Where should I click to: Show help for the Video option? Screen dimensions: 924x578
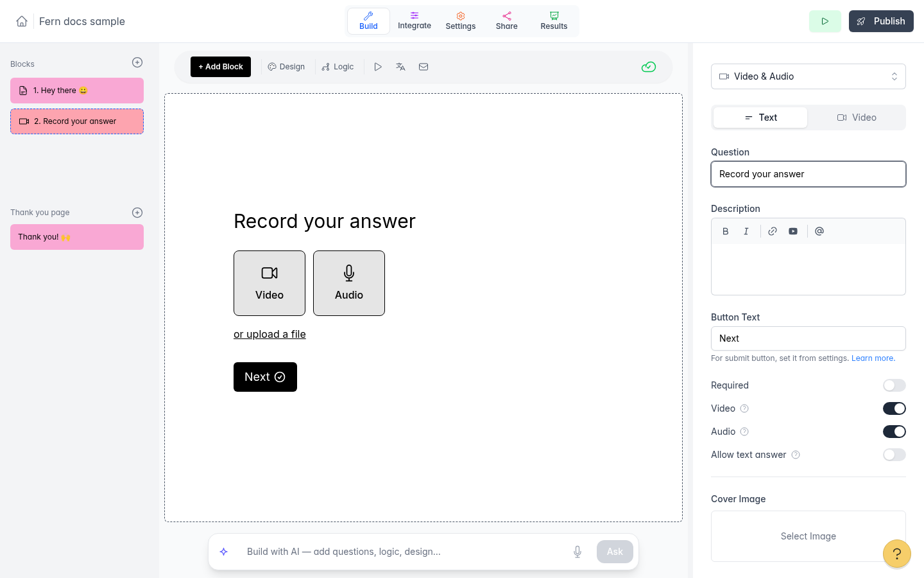[744, 408]
